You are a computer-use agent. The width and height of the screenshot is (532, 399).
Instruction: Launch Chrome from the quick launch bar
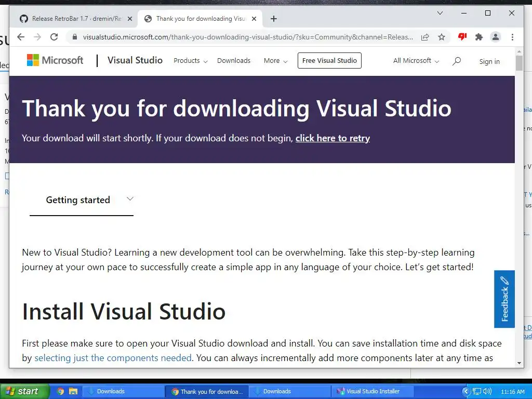(60, 391)
